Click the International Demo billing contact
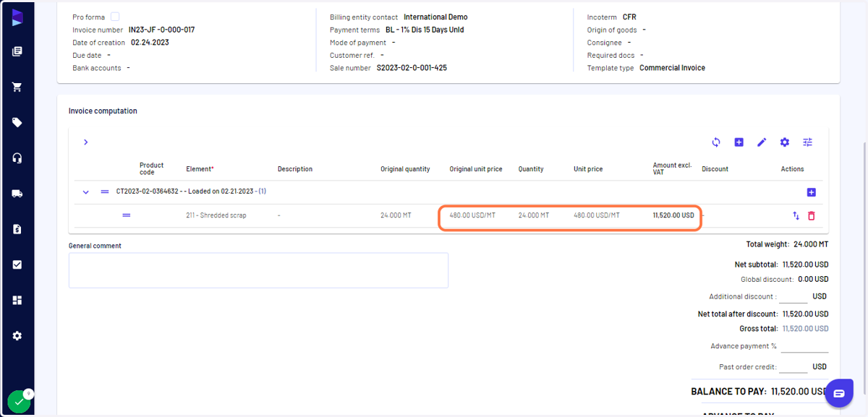The height and width of the screenshot is (417, 868). 435,17
